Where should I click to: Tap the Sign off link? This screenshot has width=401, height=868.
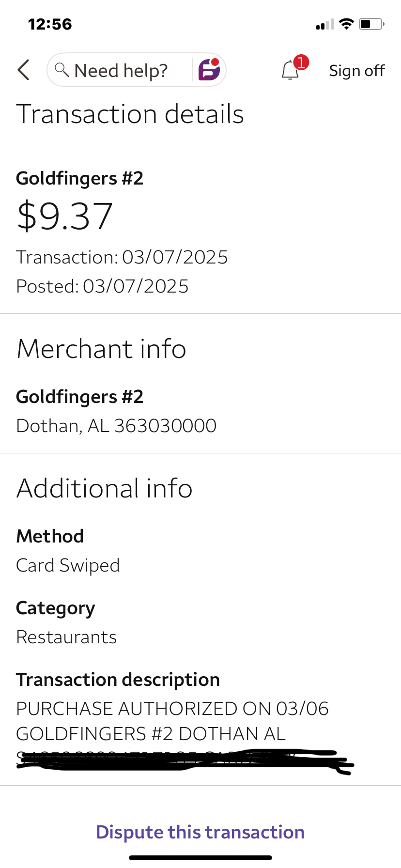tap(356, 71)
